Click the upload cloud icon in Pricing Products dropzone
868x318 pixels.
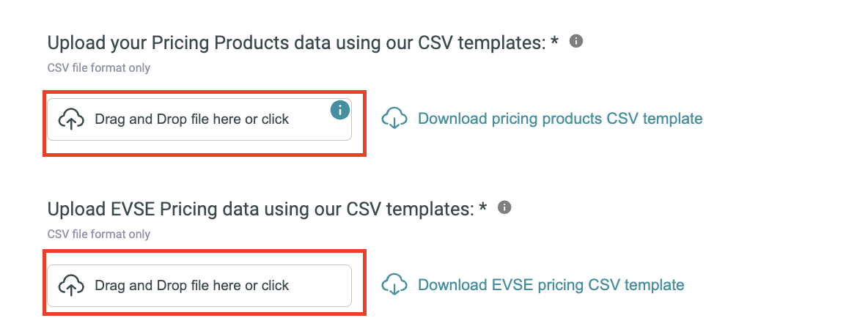click(x=71, y=119)
